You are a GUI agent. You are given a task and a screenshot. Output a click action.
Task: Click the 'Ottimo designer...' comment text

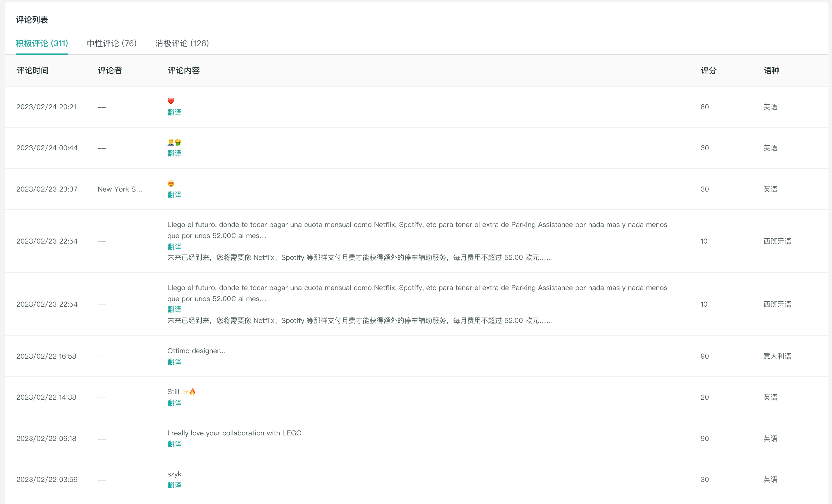tap(196, 351)
